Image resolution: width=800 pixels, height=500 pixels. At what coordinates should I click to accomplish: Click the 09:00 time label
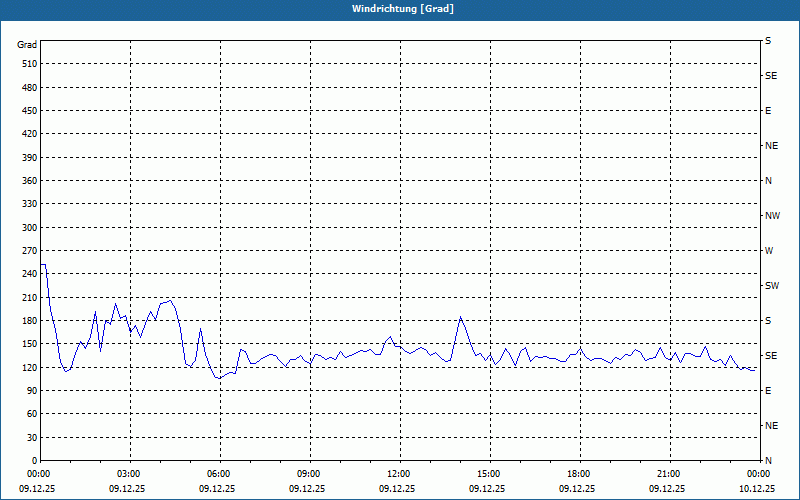(x=310, y=474)
